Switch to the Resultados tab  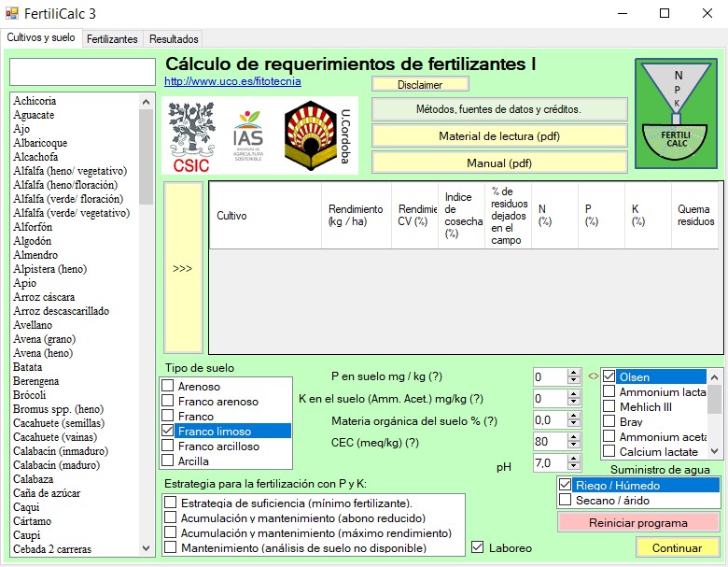click(174, 39)
